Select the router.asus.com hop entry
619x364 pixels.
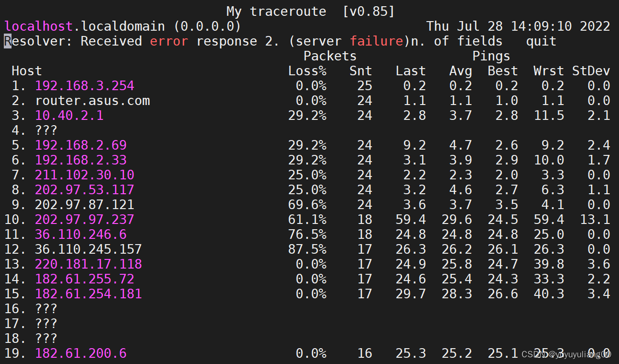93,100
